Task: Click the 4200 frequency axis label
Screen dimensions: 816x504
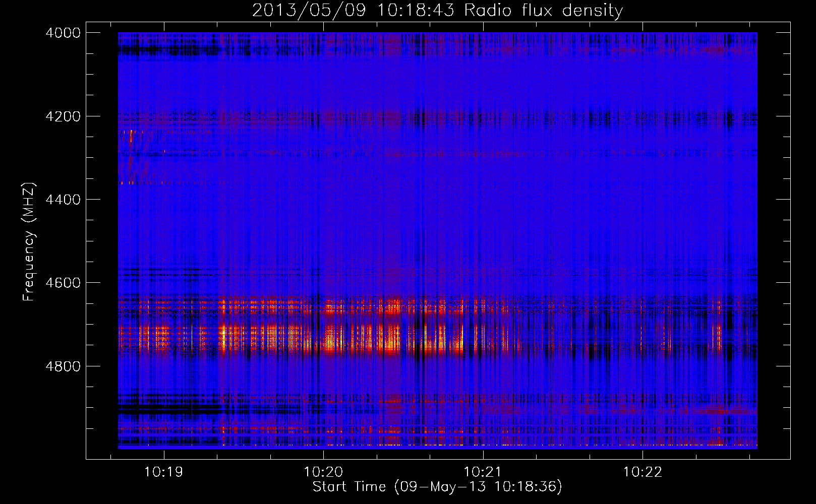Action: coord(63,116)
